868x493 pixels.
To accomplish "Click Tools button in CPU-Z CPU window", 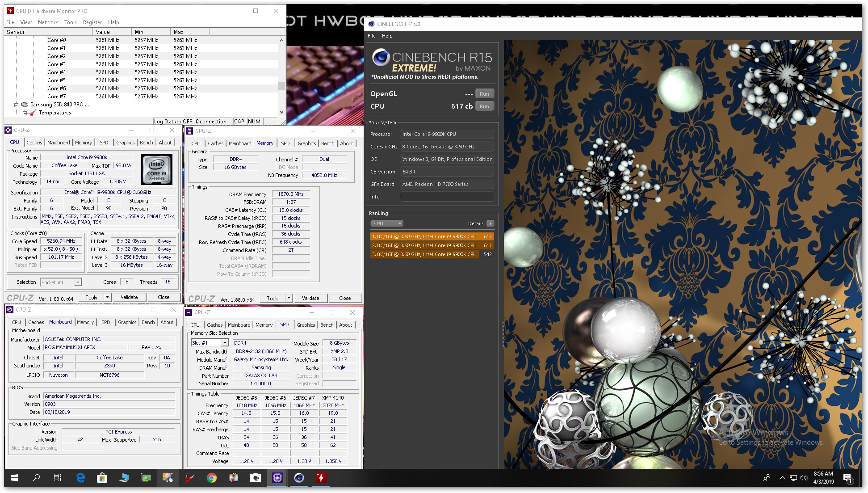I will tap(91, 297).
